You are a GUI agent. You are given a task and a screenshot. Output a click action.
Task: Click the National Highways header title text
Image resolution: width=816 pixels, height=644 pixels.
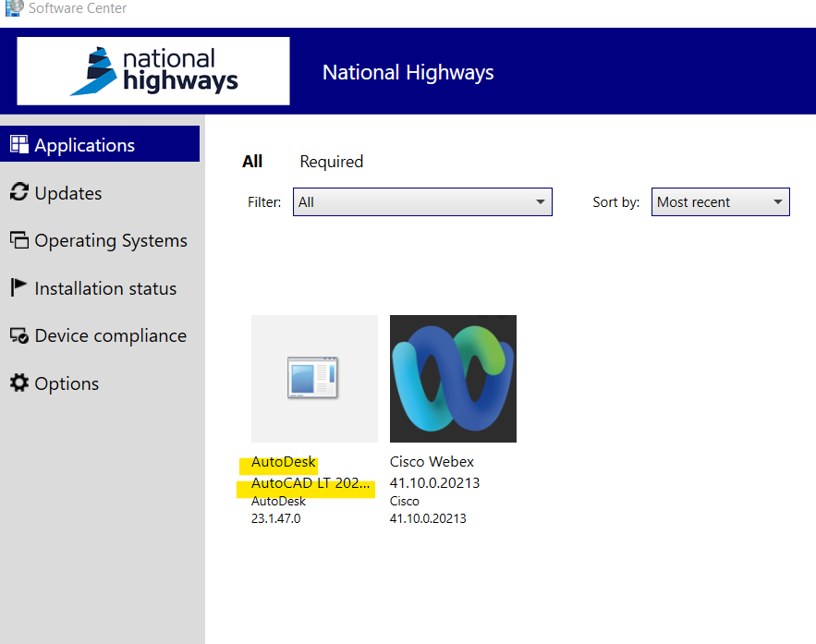pyautogui.click(x=408, y=72)
